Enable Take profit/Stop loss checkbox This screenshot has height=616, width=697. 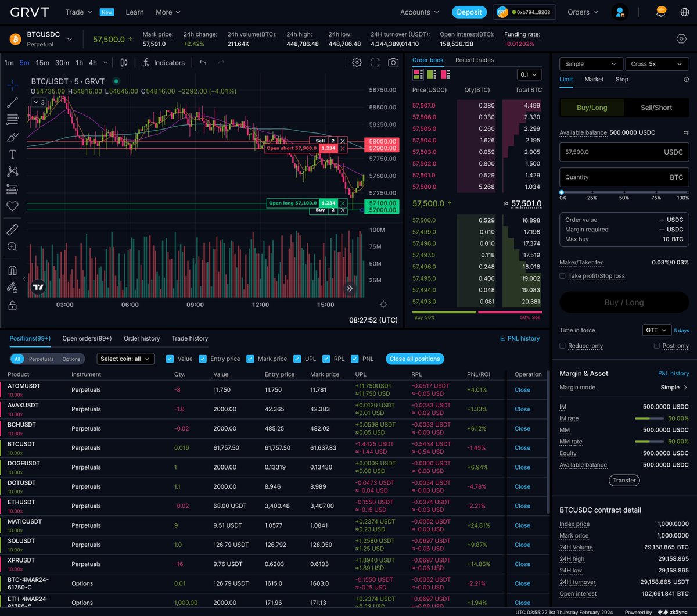pos(562,276)
